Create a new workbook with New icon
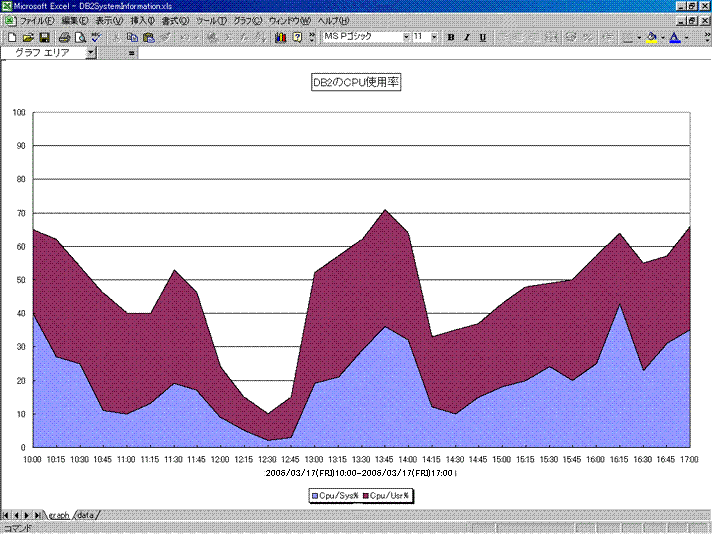The width and height of the screenshot is (712, 534). pos(12,38)
